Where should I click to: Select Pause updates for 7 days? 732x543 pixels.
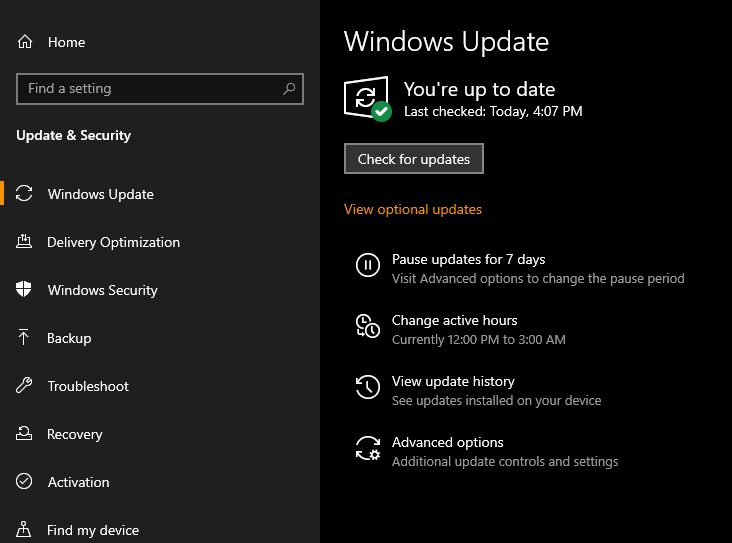(468, 259)
